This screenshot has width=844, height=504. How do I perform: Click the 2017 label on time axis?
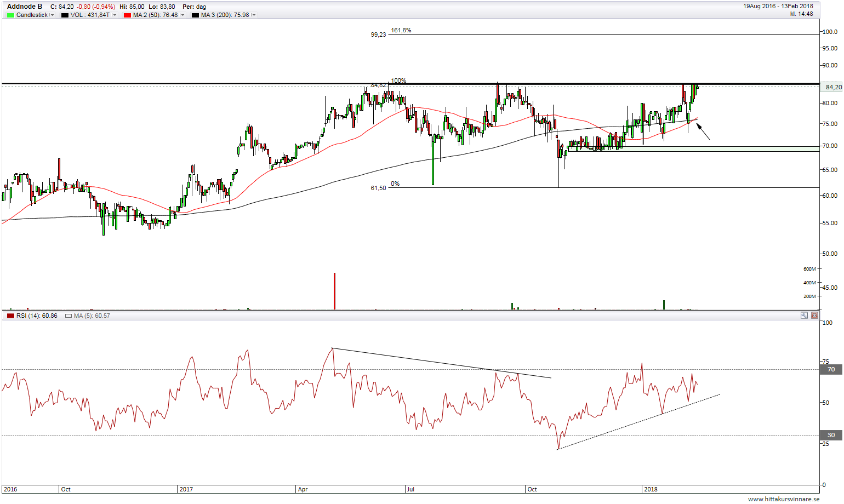pyautogui.click(x=186, y=489)
